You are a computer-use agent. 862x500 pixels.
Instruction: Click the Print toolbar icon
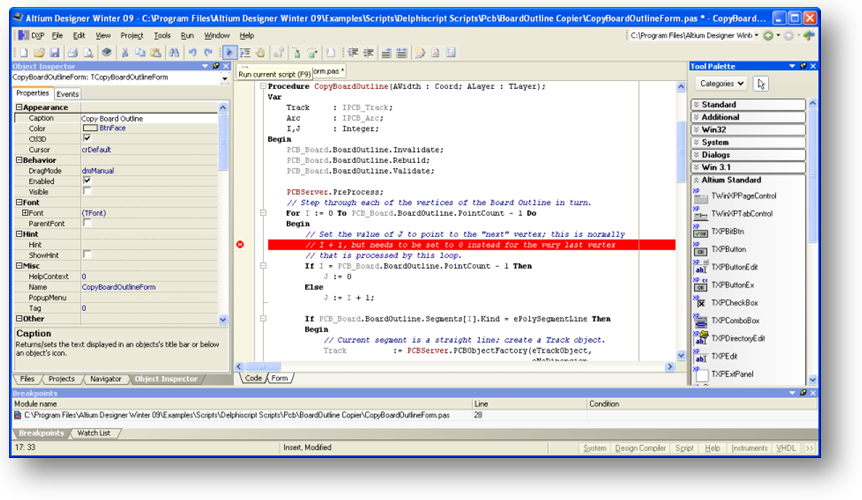point(73,53)
